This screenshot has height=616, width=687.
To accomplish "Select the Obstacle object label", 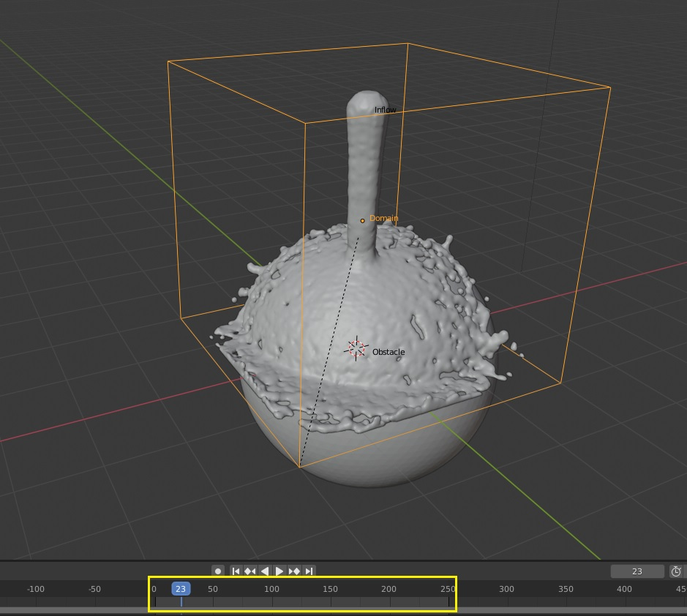I will (388, 352).
